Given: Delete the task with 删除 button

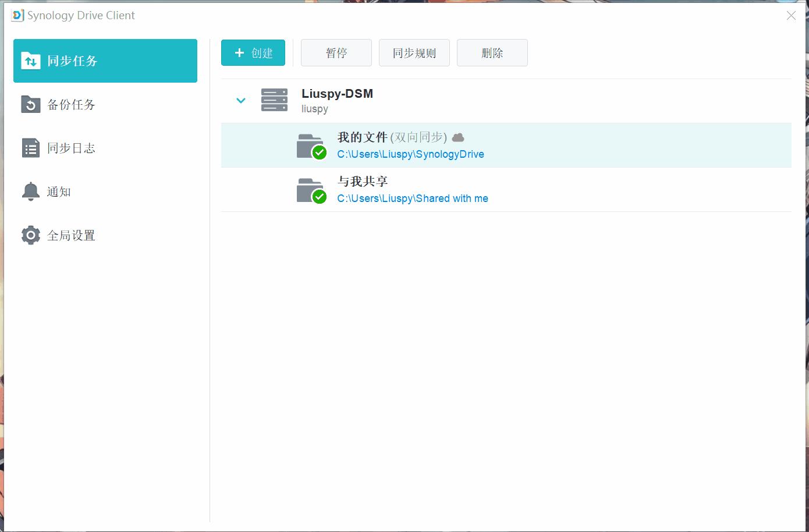Looking at the screenshot, I should click(x=492, y=53).
